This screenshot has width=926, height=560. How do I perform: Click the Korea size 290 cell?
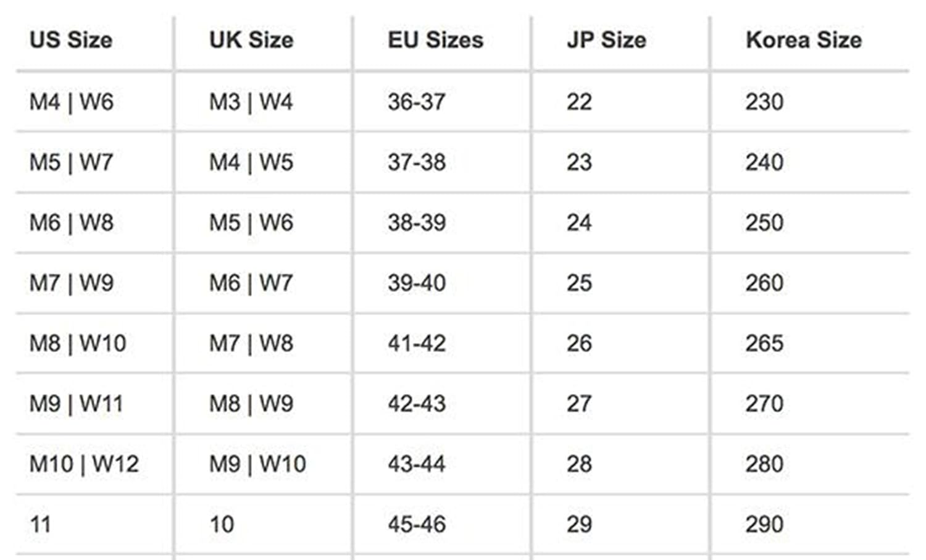(x=764, y=525)
